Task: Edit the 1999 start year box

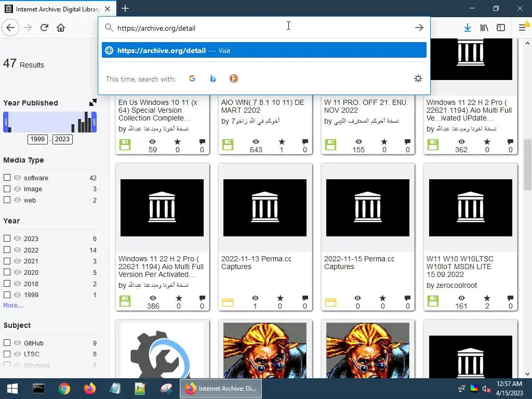Action: (x=37, y=139)
